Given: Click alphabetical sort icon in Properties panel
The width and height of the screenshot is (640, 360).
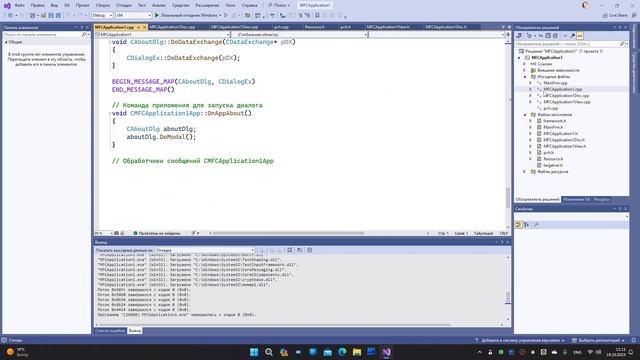Looking at the screenshot, I should (x=527, y=224).
